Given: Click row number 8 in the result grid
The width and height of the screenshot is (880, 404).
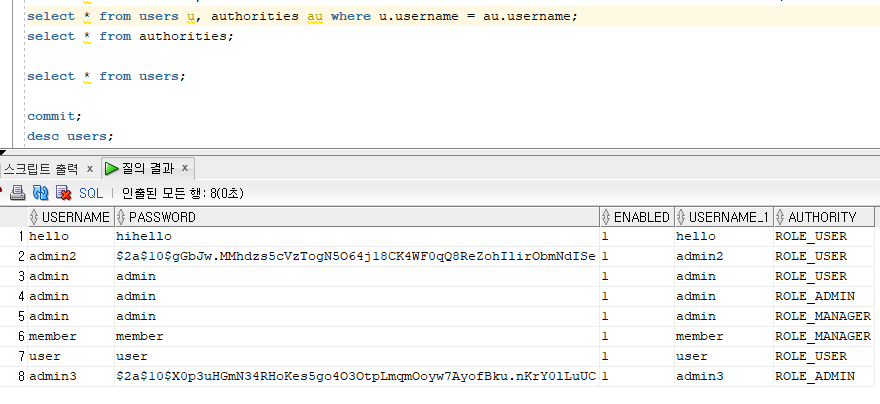Looking at the screenshot, I should (21, 376).
